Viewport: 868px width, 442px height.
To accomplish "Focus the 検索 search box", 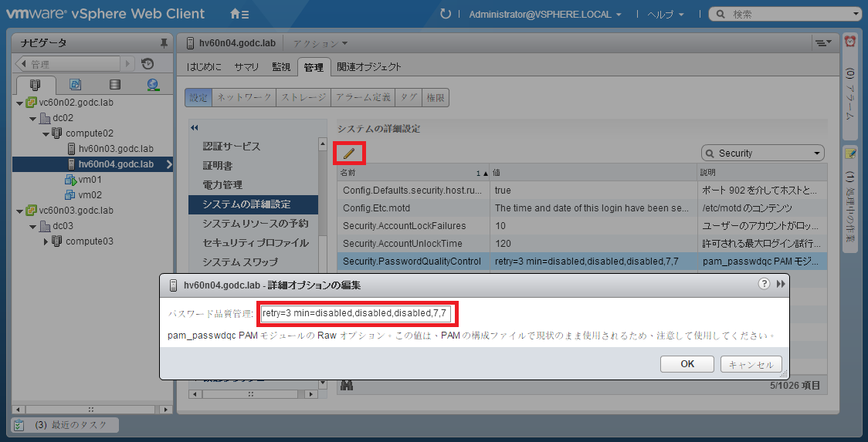I will point(785,15).
